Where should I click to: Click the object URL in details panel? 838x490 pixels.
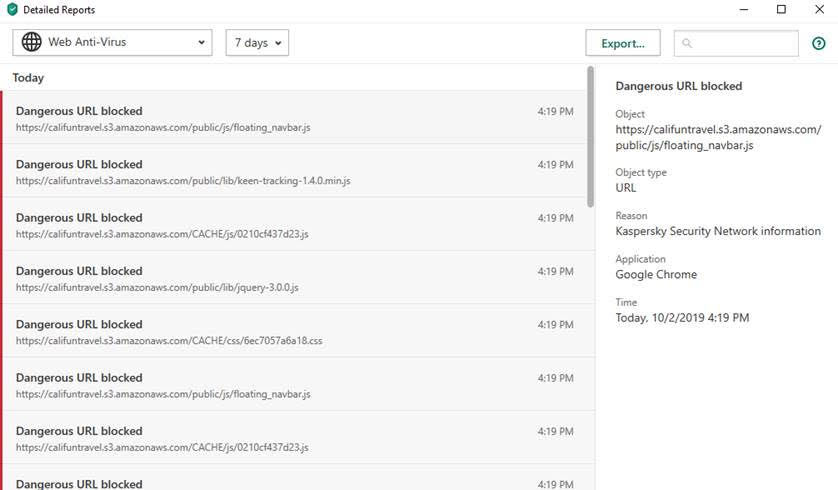[717, 137]
